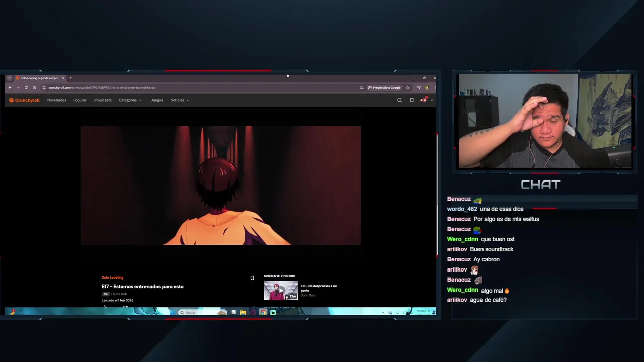Show hidden system tray icons
Screen dimensions: 644x362
tap(383, 313)
